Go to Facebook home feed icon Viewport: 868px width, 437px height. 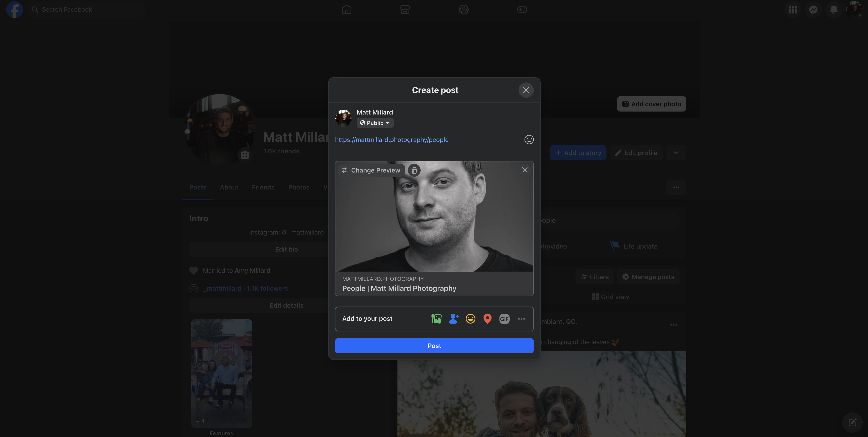coord(346,9)
